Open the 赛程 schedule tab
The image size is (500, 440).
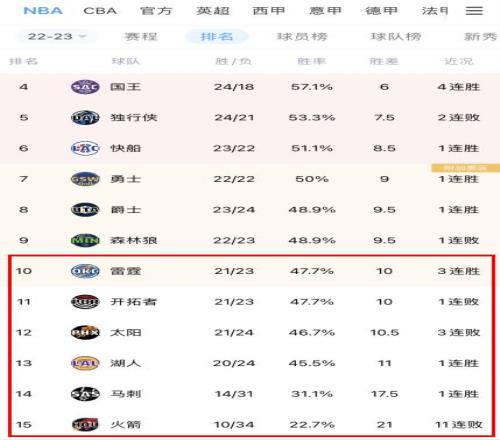[x=141, y=36]
